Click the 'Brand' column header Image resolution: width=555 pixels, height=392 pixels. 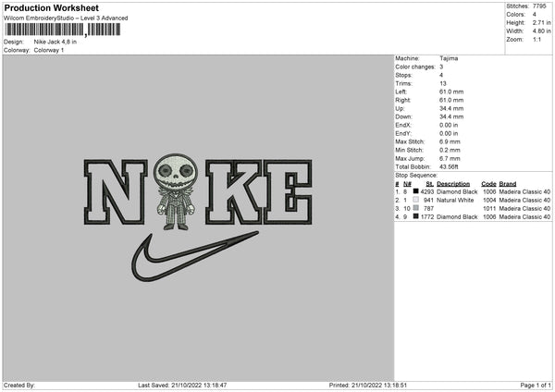pos(508,184)
